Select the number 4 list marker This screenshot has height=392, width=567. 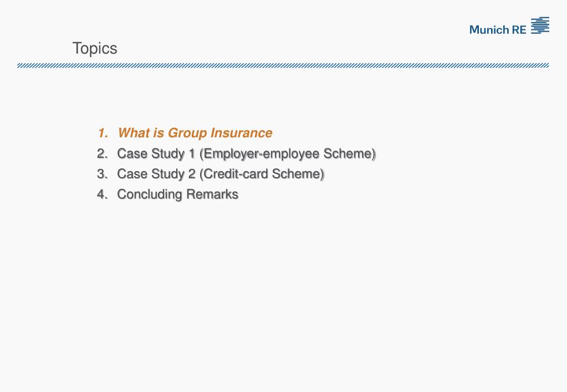[x=103, y=194]
